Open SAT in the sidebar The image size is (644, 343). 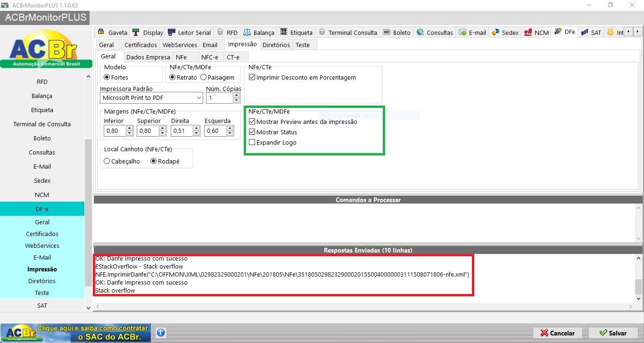pos(42,305)
